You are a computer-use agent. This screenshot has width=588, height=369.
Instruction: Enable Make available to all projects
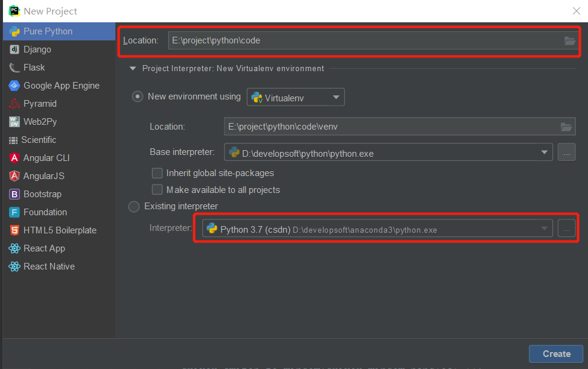pos(157,189)
